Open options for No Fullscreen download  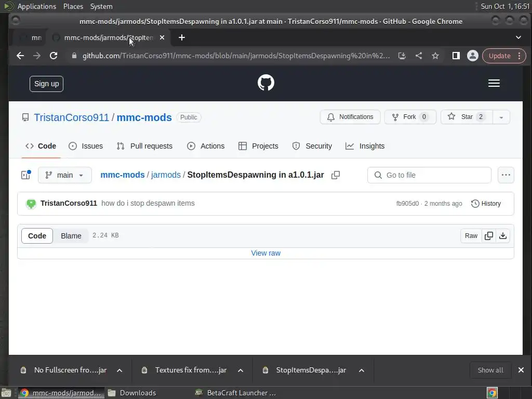pos(119,370)
